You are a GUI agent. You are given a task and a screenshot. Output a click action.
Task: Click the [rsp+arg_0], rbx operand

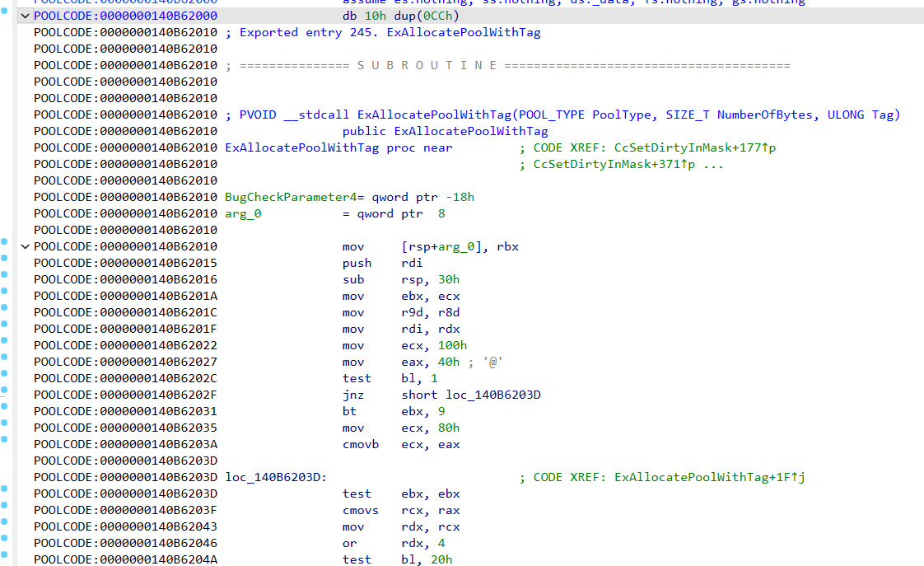coord(460,247)
